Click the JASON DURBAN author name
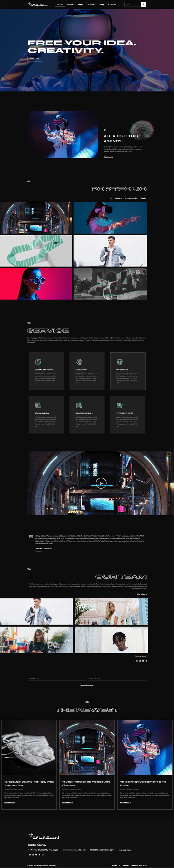 43,548
